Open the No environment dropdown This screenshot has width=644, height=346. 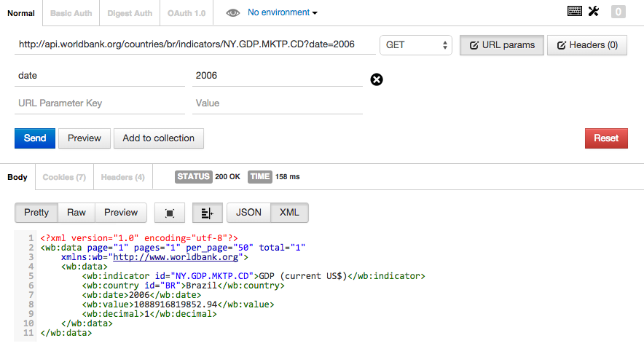click(x=283, y=12)
